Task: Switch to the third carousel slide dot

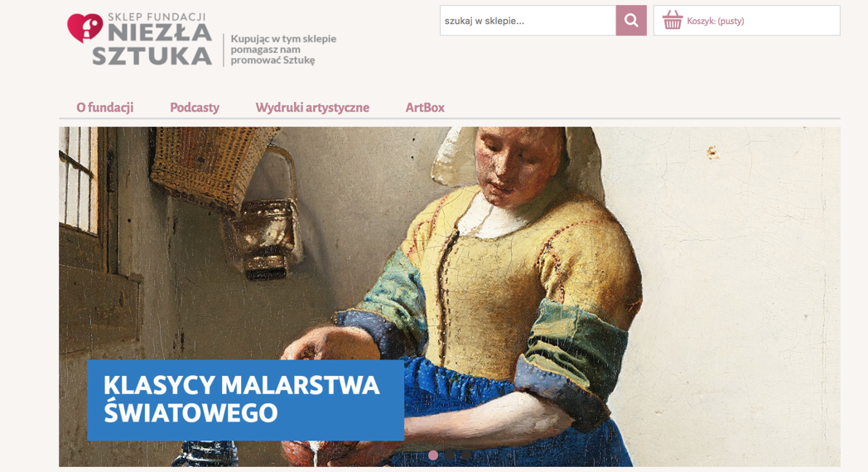Action: 467,455
